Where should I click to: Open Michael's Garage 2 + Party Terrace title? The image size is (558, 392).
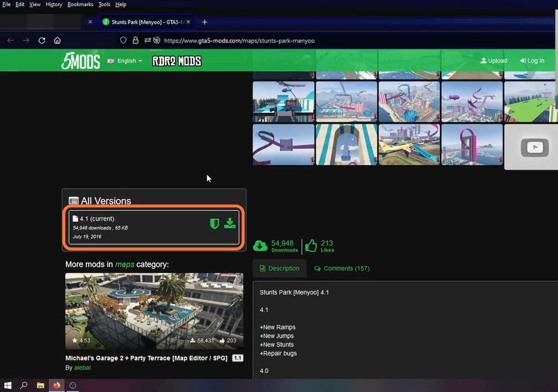(x=146, y=358)
